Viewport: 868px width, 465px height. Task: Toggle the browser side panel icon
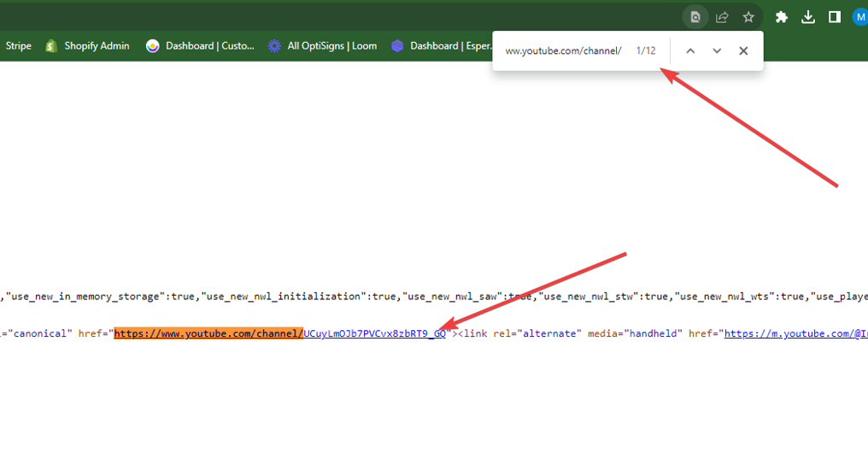[835, 17]
